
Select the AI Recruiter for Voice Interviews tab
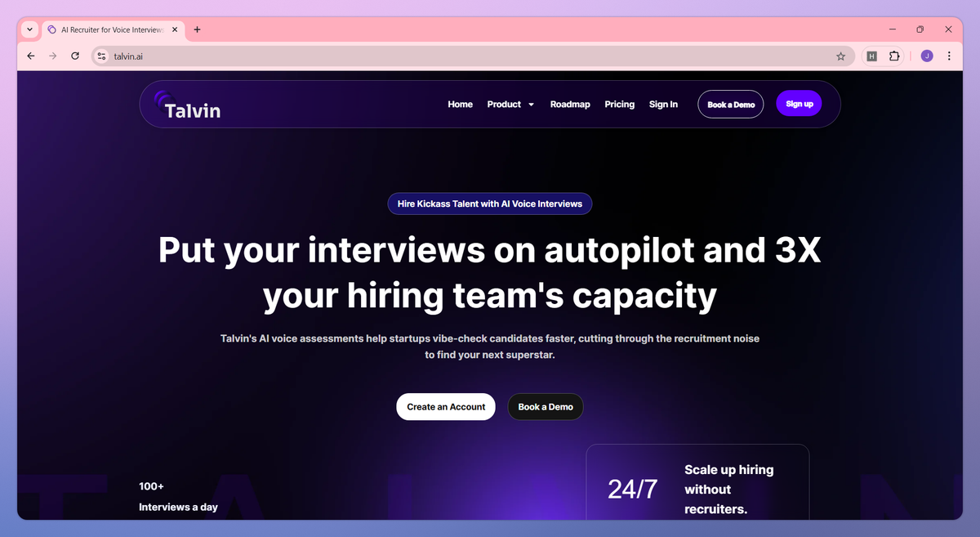tap(112, 29)
